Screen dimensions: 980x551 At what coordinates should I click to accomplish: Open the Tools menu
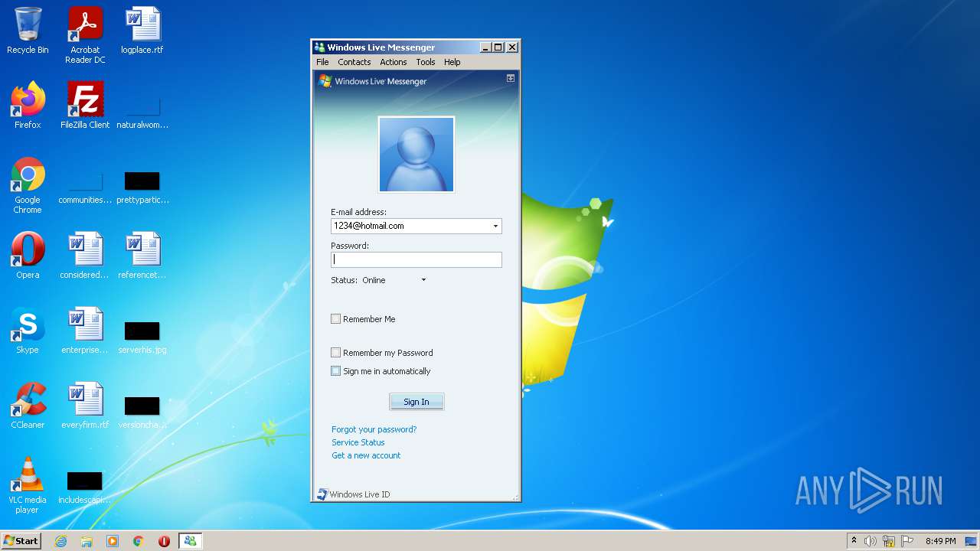(426, 62)
